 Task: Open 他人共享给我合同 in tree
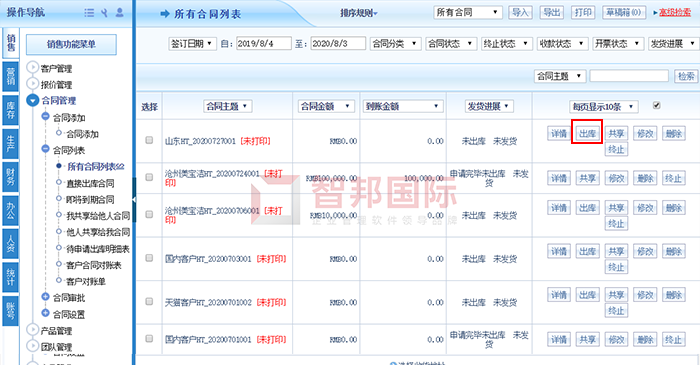pos(98,232)
